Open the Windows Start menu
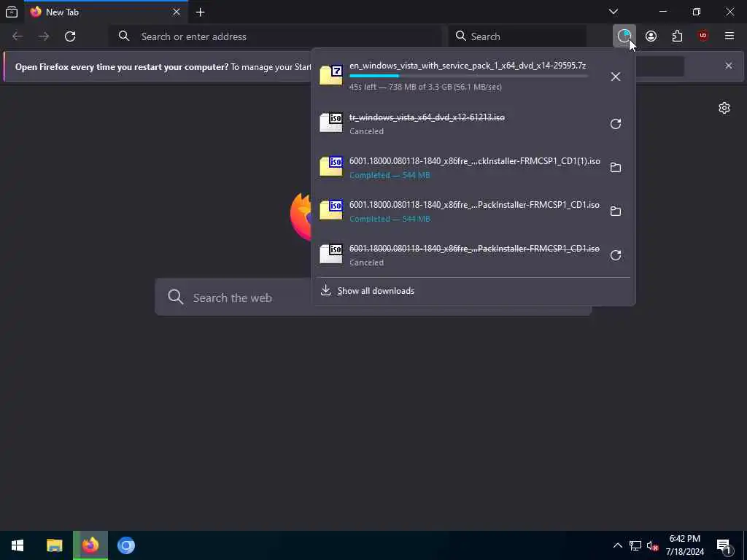The image size is (747, 560). tap(18, 545)
